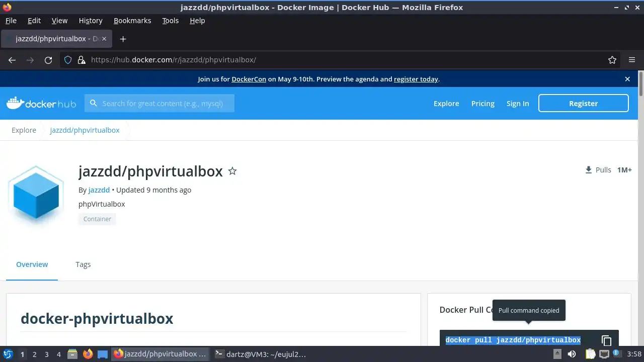Click the Firefox back arrow
The height and width of the screenshot is (362, 644).
pyautogui.click(x=12, y=60)
